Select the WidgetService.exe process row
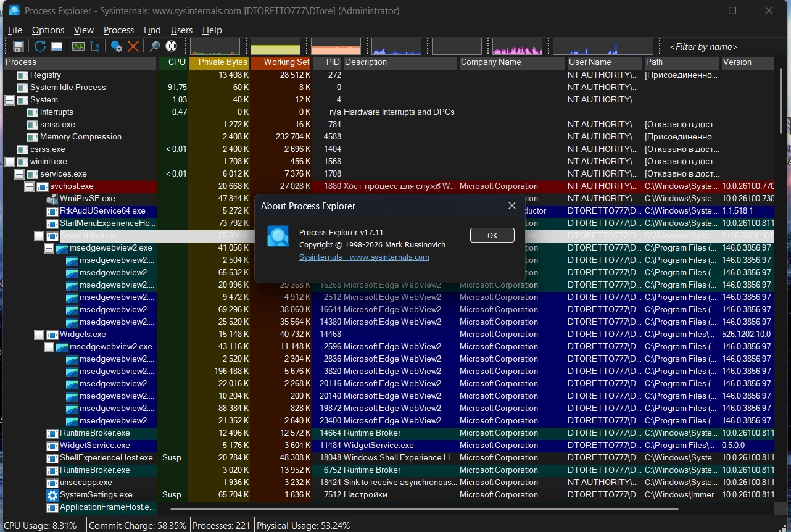Image resolution: width=791 pixels, height=532 pixels. coord(94,446)
